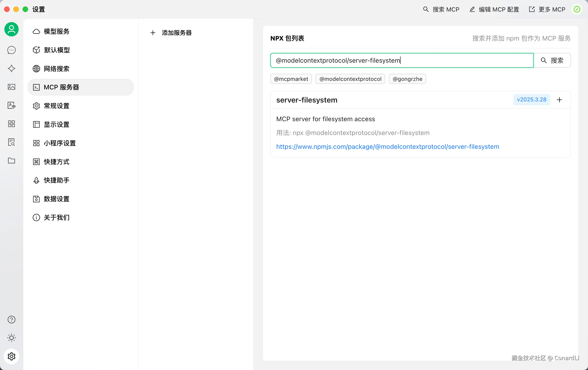The width and height of the screenshot is (588, 370).
Task: Click the user avatar icon
Action: (x=12, y=29)
